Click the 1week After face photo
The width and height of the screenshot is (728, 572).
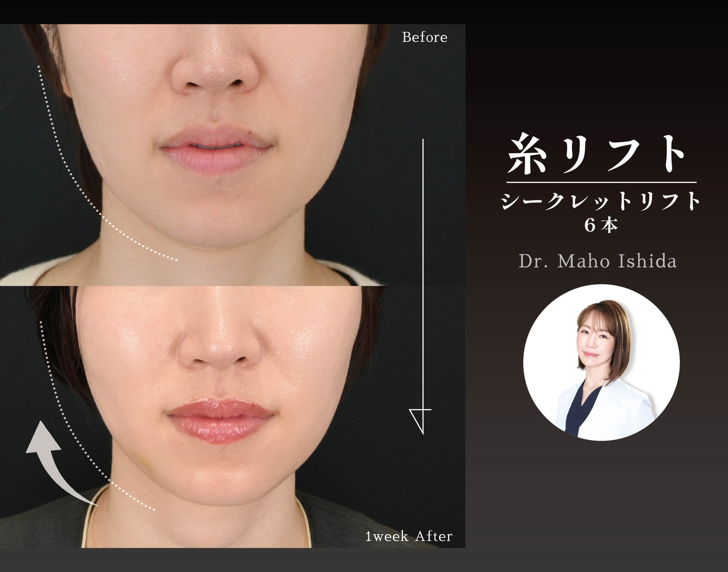tap(232, 417)
